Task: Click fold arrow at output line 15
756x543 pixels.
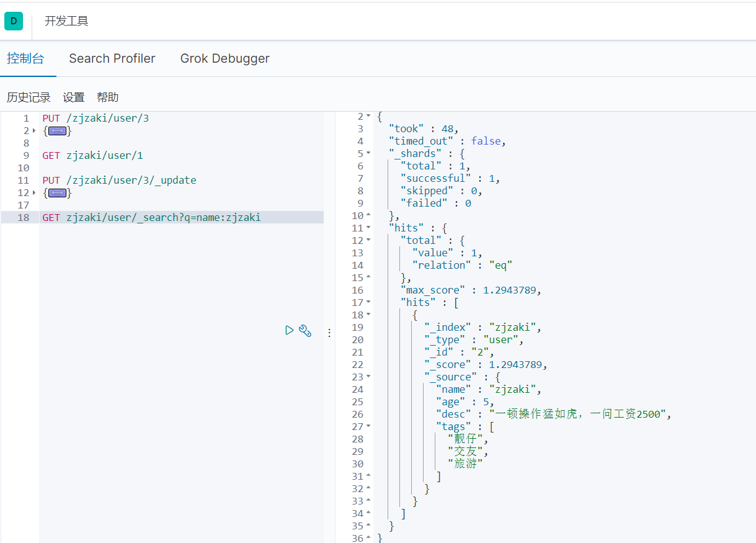Action: tap(368, 277)
